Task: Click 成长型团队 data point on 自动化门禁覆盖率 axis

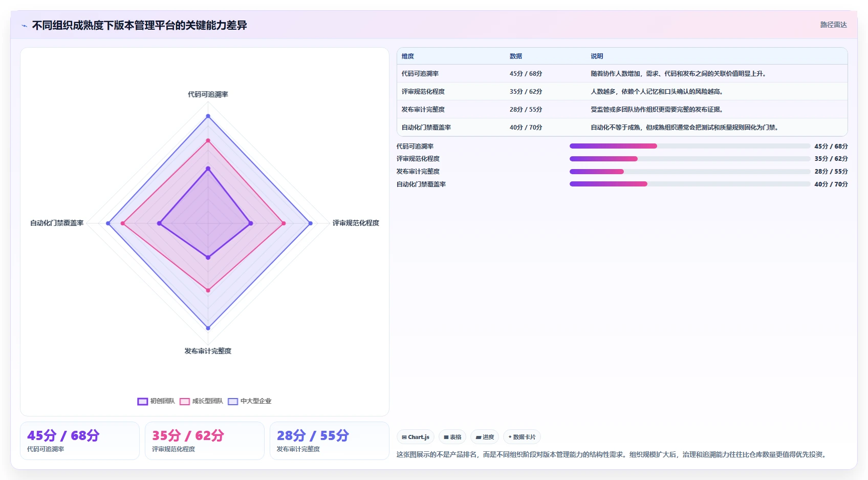Action: tap(122, 223)
